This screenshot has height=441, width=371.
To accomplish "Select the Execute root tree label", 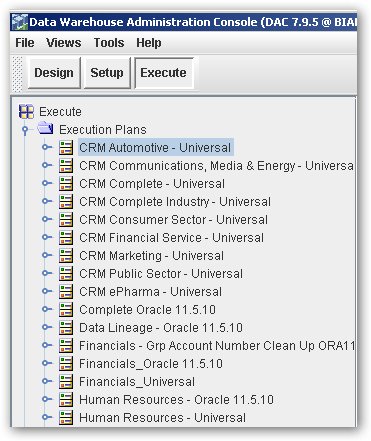I will [60, 112].
